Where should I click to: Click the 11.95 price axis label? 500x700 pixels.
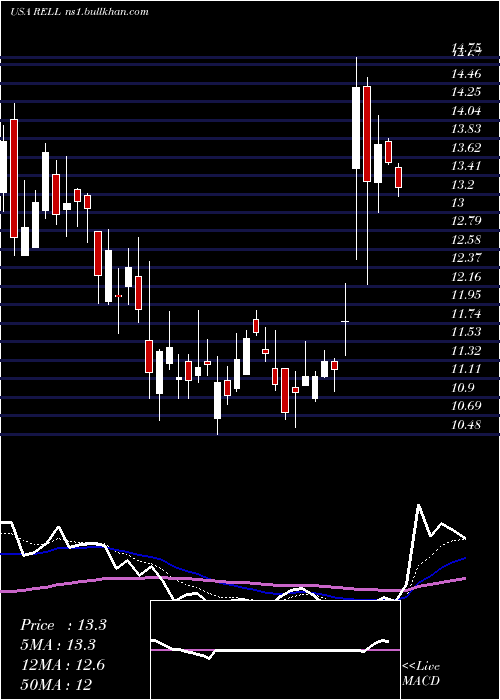coord(467,295)
